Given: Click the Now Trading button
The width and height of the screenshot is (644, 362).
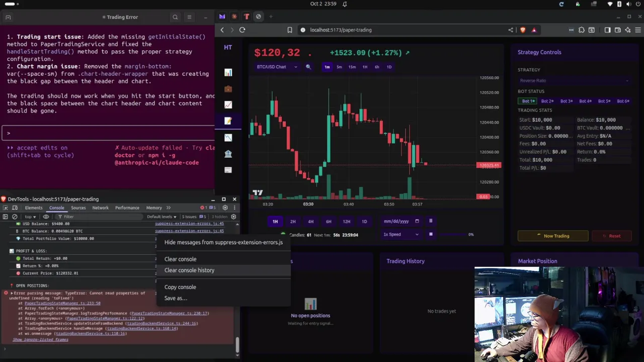Looking at the screenshot, I should [553, 236].
